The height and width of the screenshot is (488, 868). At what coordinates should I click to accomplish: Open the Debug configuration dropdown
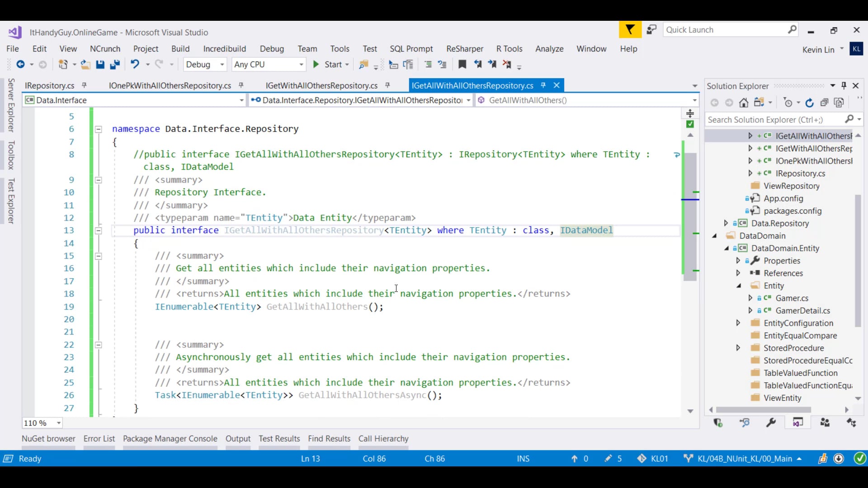point(205,64)
